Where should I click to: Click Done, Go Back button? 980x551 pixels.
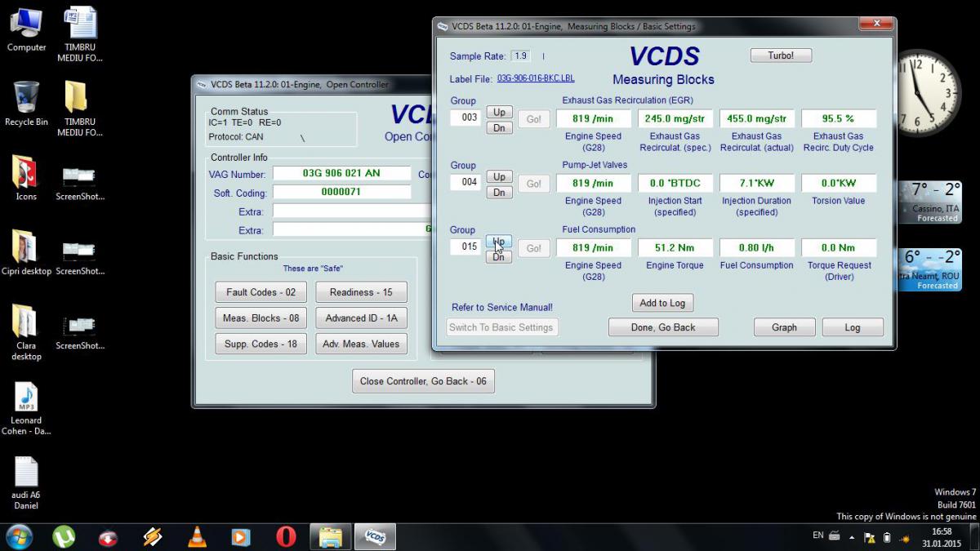point(663,327)
